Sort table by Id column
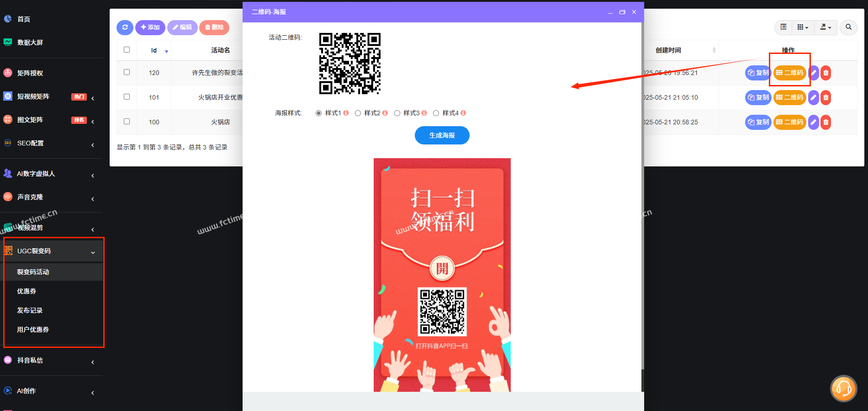The width and height of the screenshot is (868, 411). coord(154,50)
